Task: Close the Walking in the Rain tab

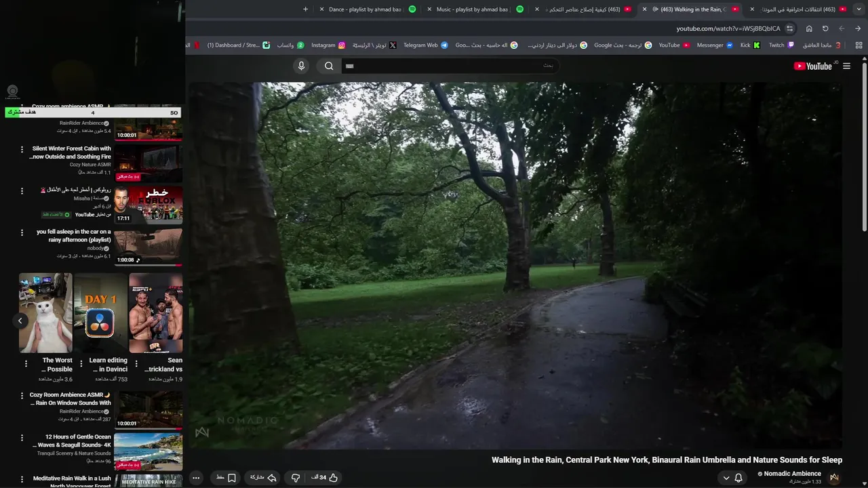Action: [645, 9]
